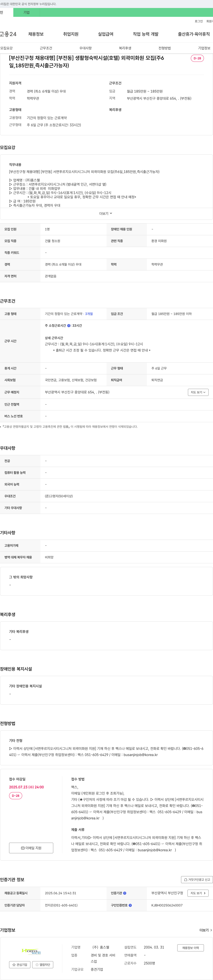The image size is (213, 980).
Task: Open the 직업 능력 개발 menu
Action: pyautogui.click(x=146, y=34)
